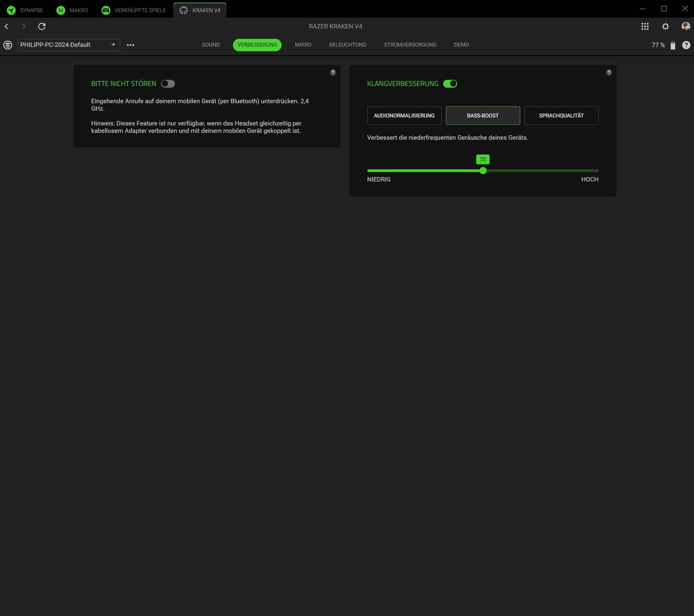Select the Audionormalisierung option
The image size is (694, 616).
click(404, 115)
